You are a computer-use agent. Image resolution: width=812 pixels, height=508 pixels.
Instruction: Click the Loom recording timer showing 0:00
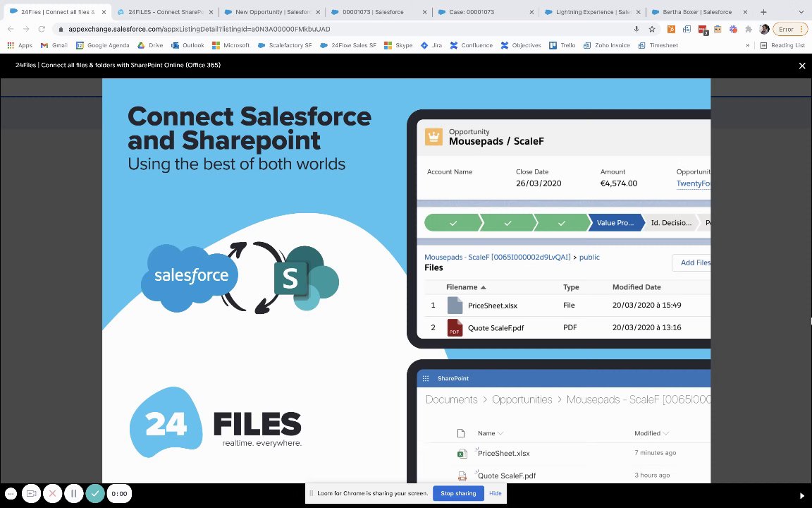[x=119, y=493]
